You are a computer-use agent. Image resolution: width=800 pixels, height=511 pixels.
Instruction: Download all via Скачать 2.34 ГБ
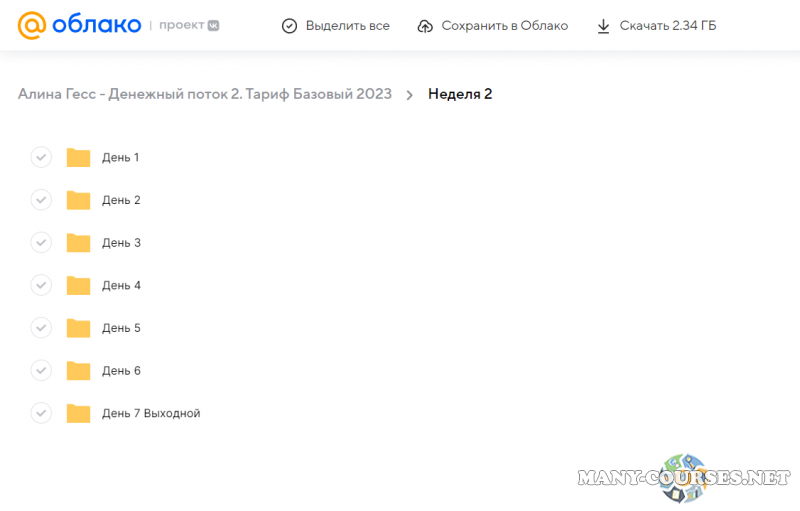click(x=656, y=26)
